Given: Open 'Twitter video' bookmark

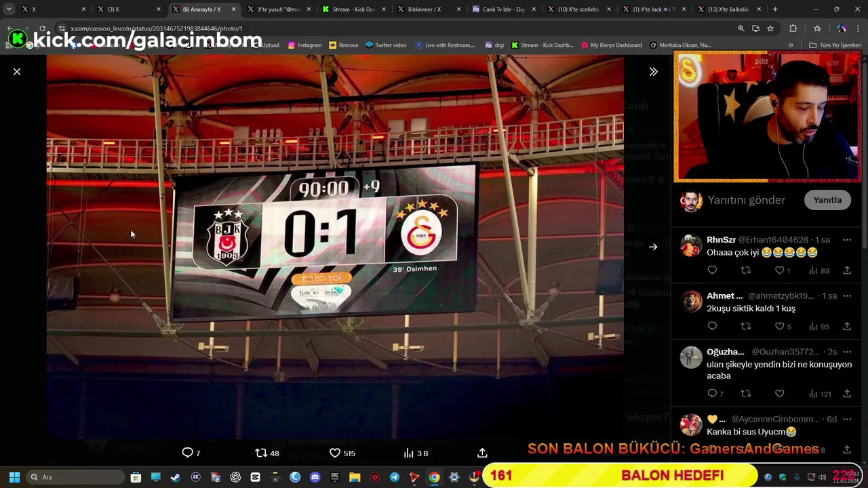Looking at the screenshot, I should pos(386,45).
